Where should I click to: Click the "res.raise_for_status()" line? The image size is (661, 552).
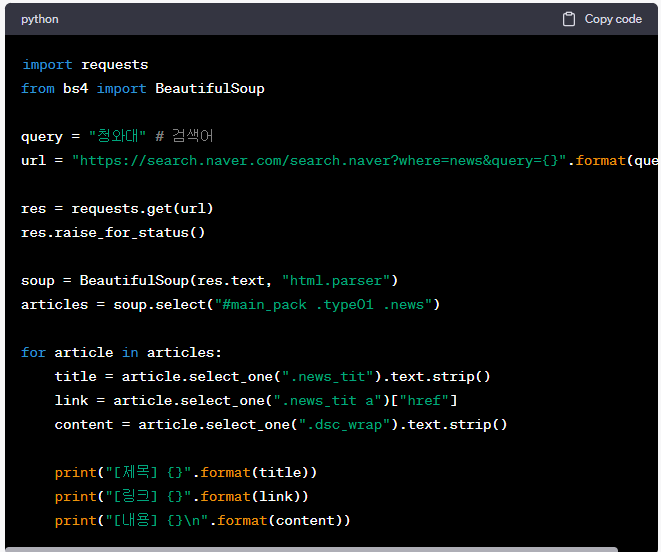(x=113, y=233)
